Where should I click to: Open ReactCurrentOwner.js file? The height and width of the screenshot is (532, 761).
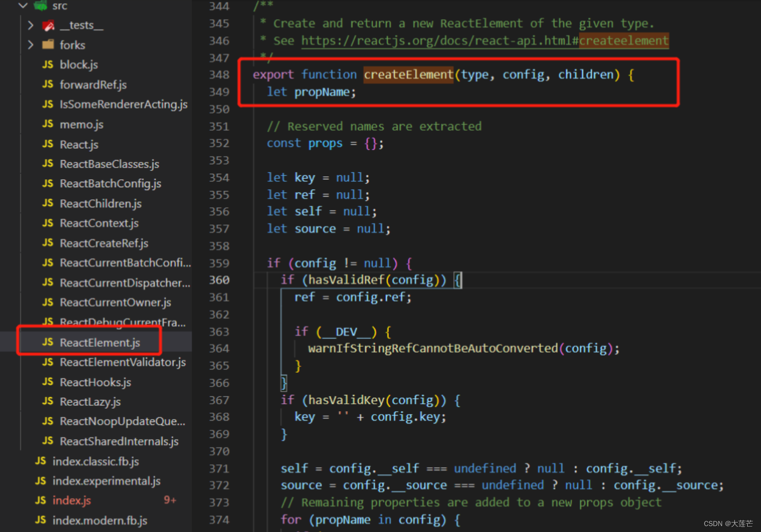tap(116, 302)
